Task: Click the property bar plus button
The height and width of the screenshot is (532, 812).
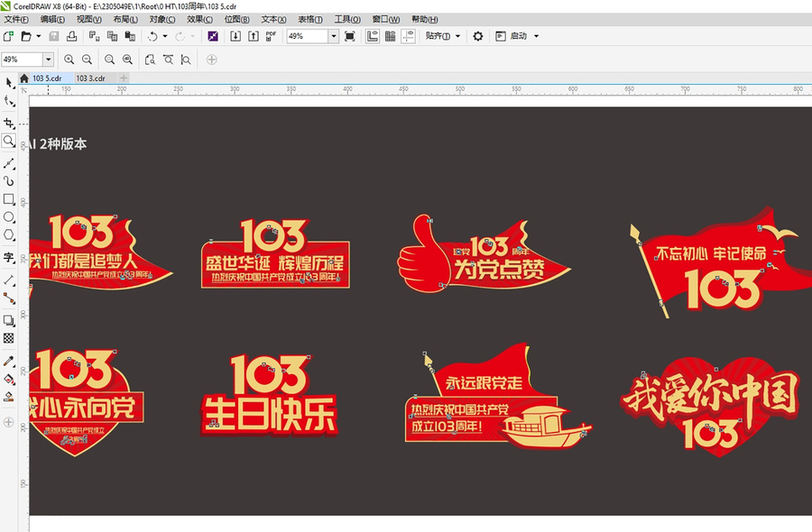Action: (212, 60)
